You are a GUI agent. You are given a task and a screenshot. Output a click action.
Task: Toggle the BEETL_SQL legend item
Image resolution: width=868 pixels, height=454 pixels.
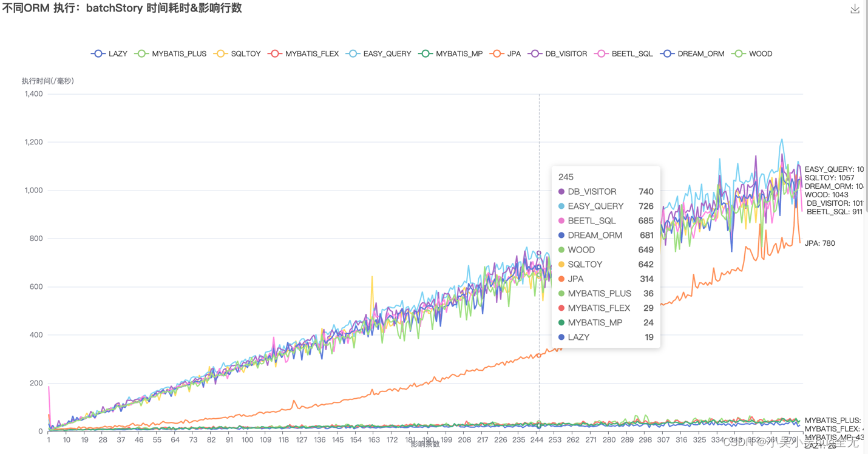pos(623,53)
